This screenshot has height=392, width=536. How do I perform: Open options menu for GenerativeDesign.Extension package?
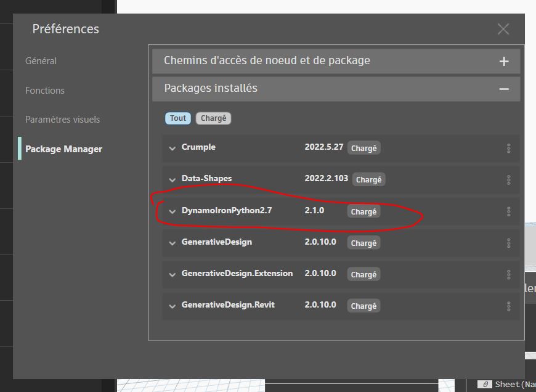(x=508, y=274)
